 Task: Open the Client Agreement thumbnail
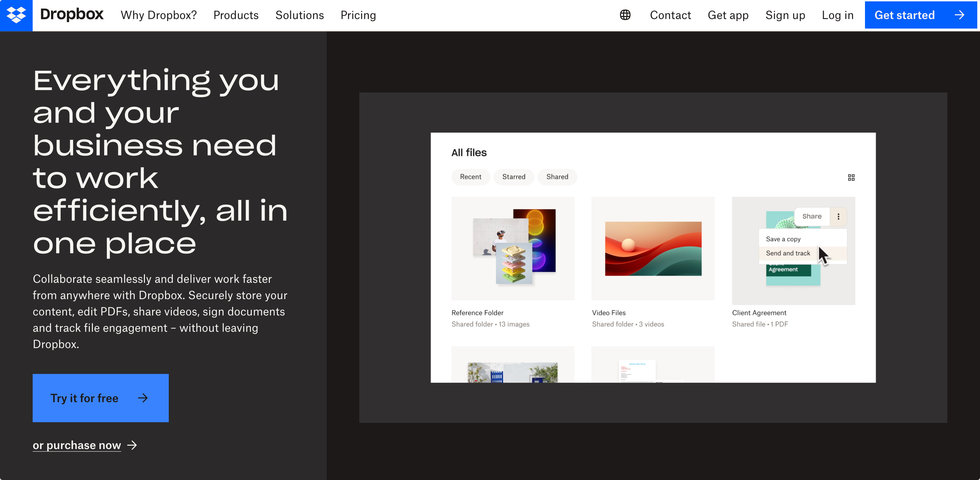point(793,251)
